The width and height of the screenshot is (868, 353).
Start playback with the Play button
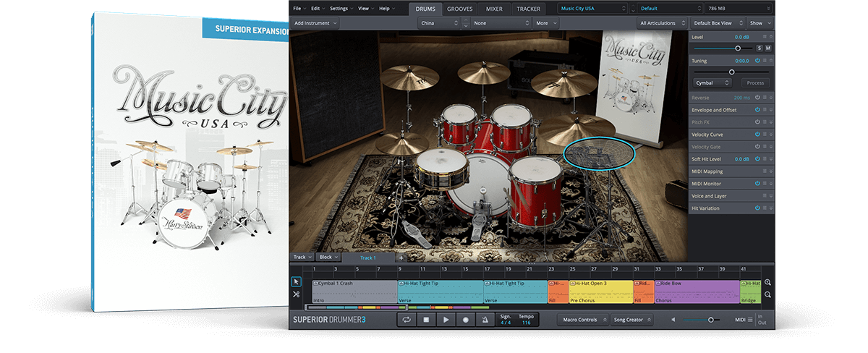(446, 319)
